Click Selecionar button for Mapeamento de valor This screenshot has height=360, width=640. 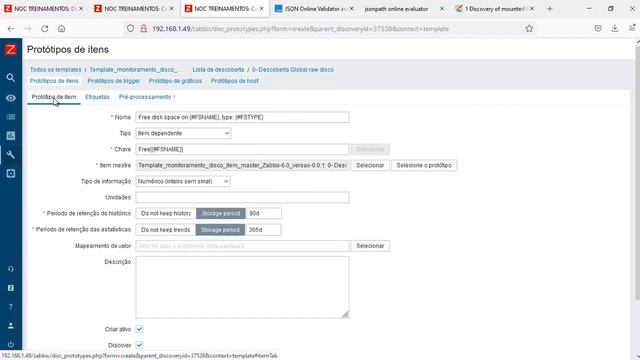pos(370,246)
